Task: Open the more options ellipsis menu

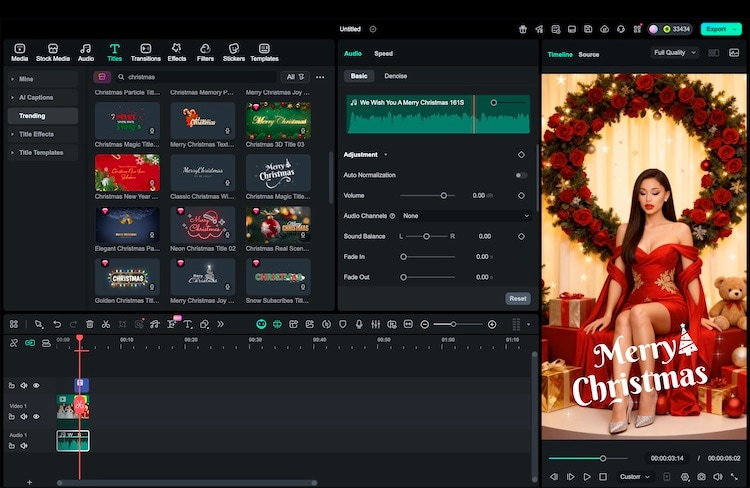Action: pyautogui.click(x=320, y=77)
